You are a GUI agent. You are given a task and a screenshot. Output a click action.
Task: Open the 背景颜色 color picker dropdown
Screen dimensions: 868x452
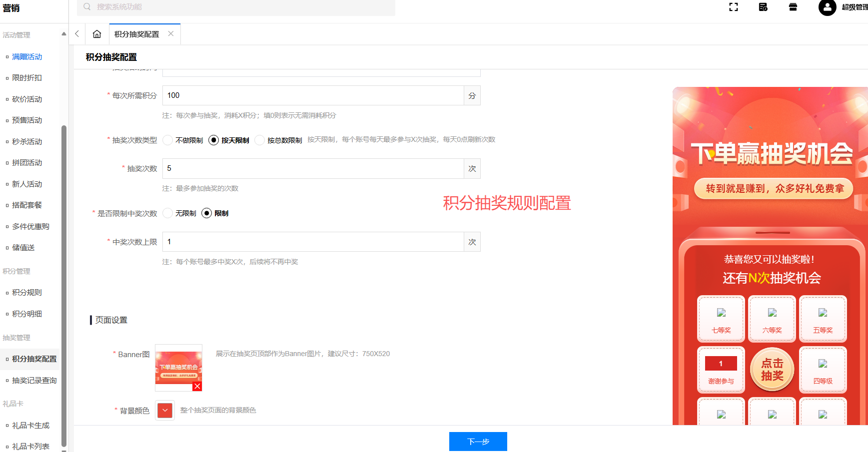(165, 411)
